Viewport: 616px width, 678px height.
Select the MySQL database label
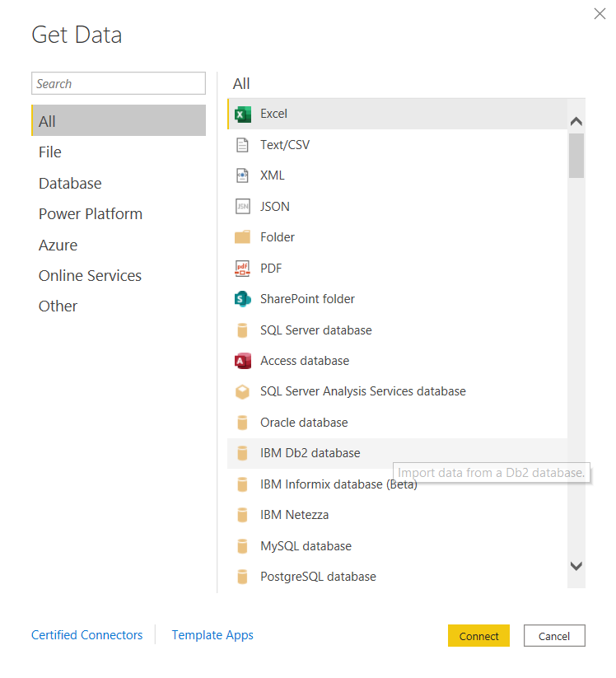306,546
